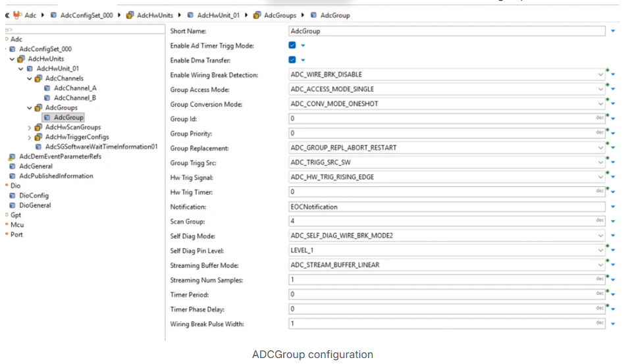Viewport: 630px width, 364px height.
Task: Click AdcHwUnits breadcrumb container icon
Action: click(x=130, y=15)
